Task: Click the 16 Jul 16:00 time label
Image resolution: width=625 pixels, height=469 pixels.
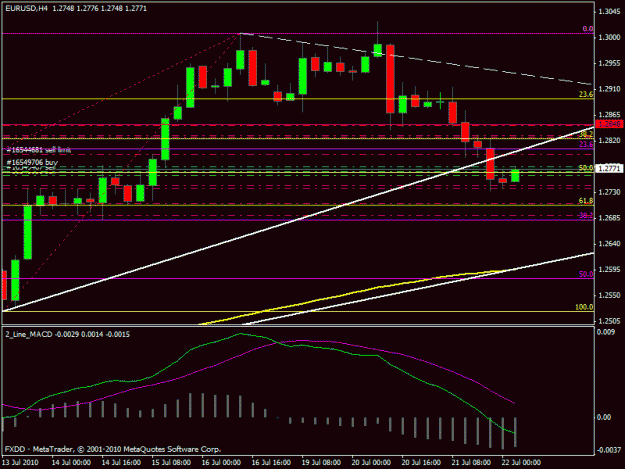Action: click(271, 463)
